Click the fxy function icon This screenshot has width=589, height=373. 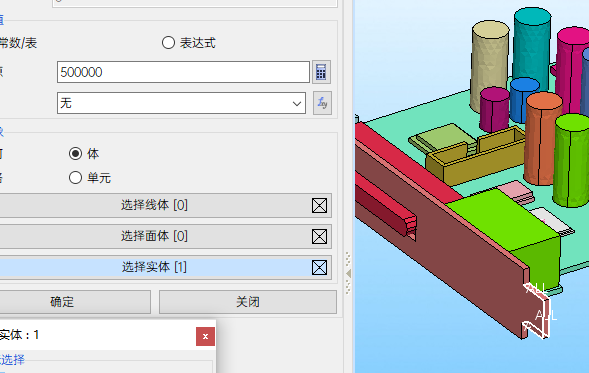coord(322,103)
